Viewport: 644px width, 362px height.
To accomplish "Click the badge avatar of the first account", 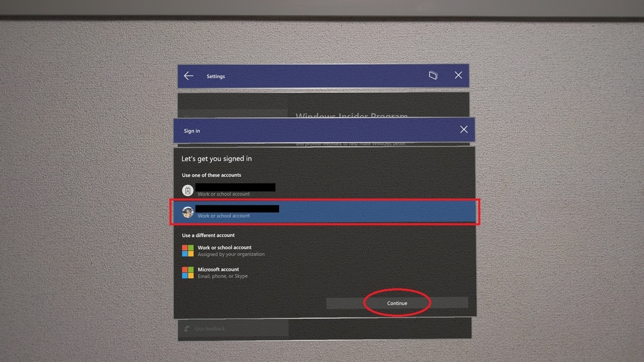I will [x=187, y=190].
